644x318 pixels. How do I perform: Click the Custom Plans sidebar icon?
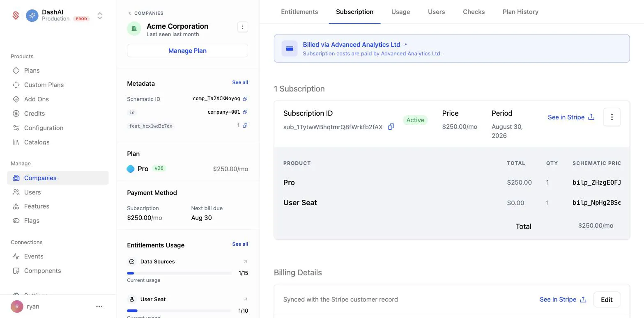coord(16,85)
